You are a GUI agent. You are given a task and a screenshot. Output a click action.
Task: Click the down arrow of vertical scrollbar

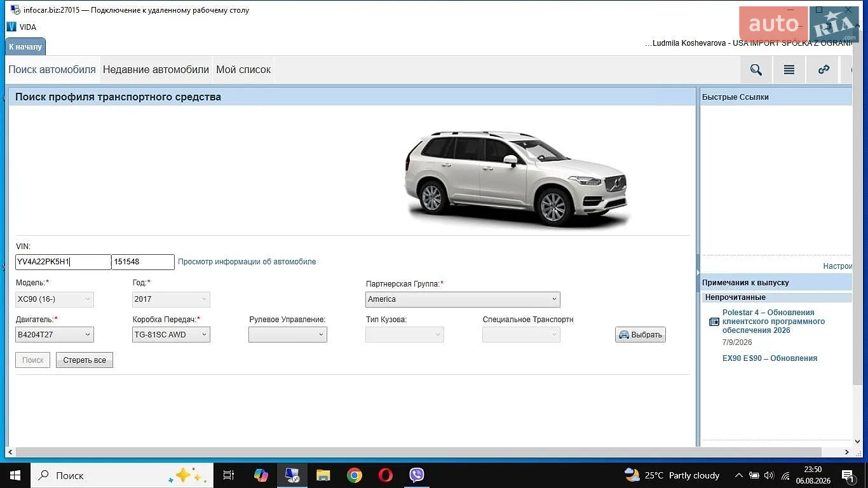[x=857, y=442]
